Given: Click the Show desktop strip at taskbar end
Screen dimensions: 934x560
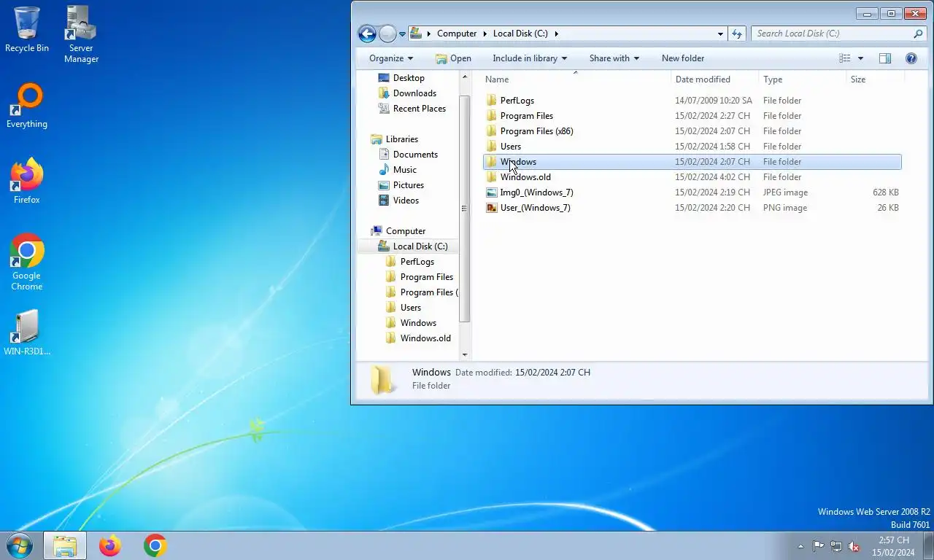Looking at the screenshot, I should [929, 545].
